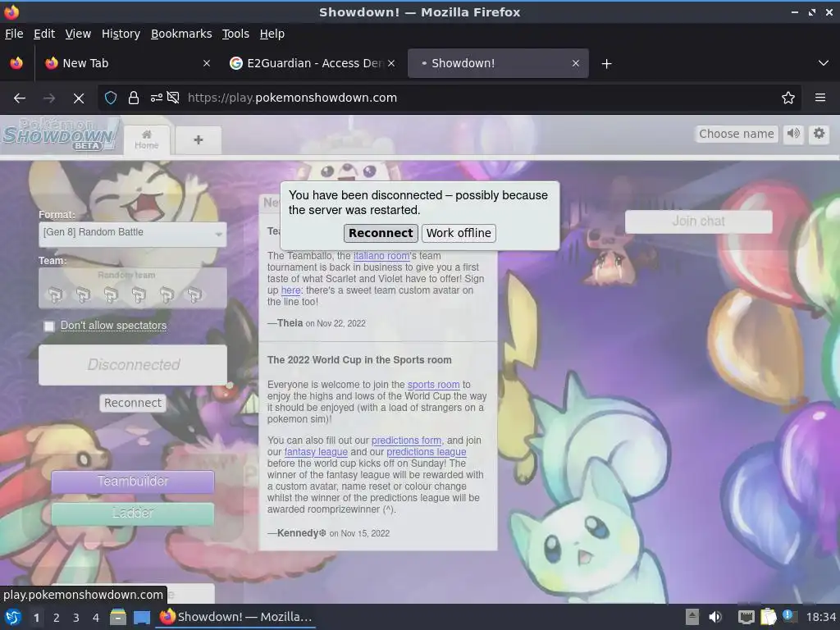Open the Firefox hamburger application menu
The width and height of the screenshot is (840, 630).
point(820,98)
